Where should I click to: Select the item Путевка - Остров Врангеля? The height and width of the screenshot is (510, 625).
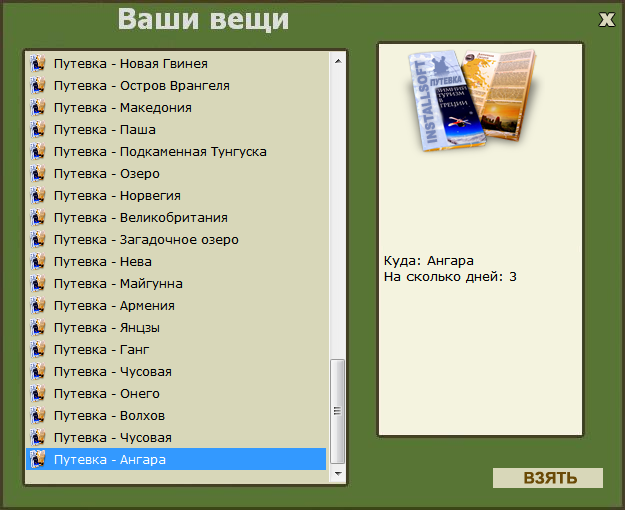tap(176, 86)
